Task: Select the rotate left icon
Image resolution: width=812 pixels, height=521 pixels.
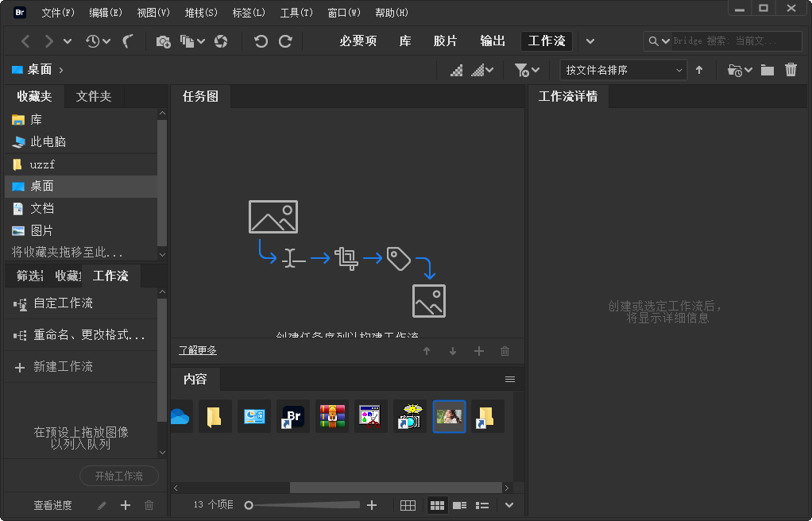Action: tap(261, 41)
